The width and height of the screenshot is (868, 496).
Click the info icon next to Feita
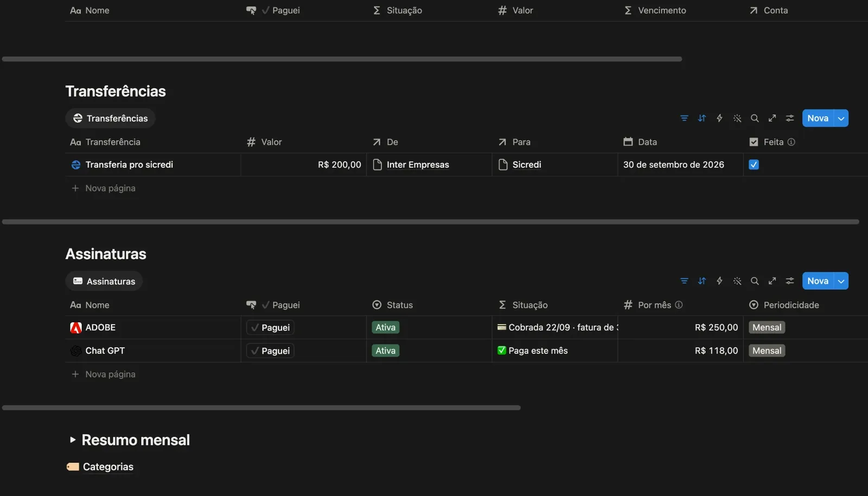coord(792,142)
